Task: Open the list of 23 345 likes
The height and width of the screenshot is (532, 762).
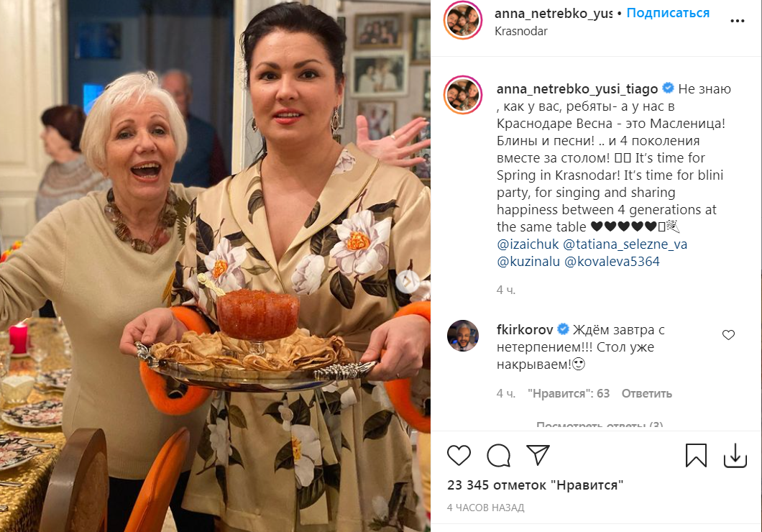Action: click(x=535, y=485)
